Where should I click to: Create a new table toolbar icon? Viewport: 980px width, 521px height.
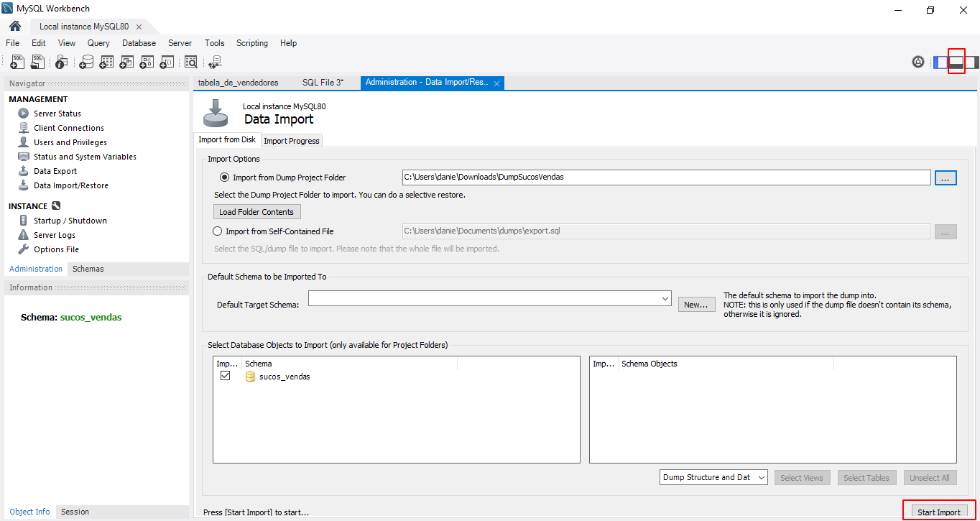point(106,63)
